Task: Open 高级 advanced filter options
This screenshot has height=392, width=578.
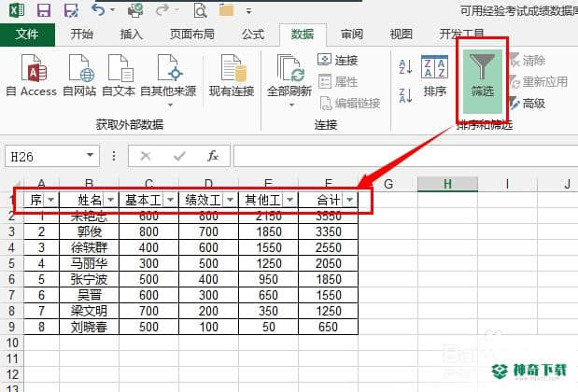Action: click(528, 104)
